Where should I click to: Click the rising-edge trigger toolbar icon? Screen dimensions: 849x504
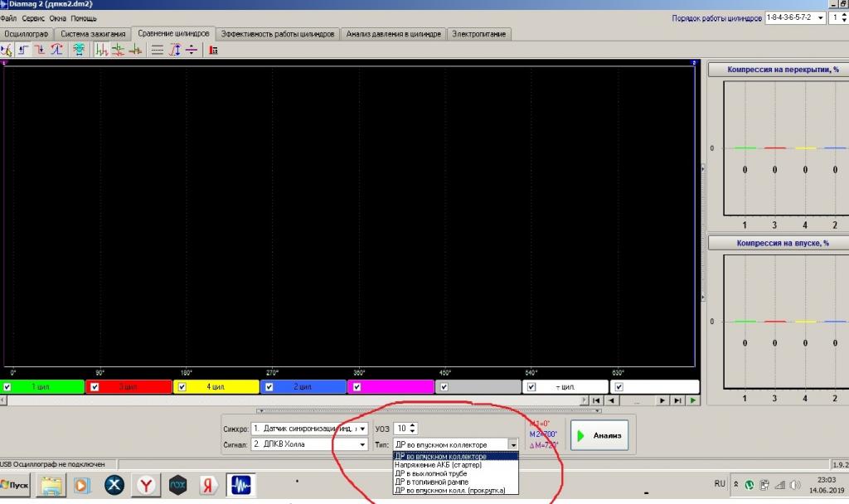point(22,51)
